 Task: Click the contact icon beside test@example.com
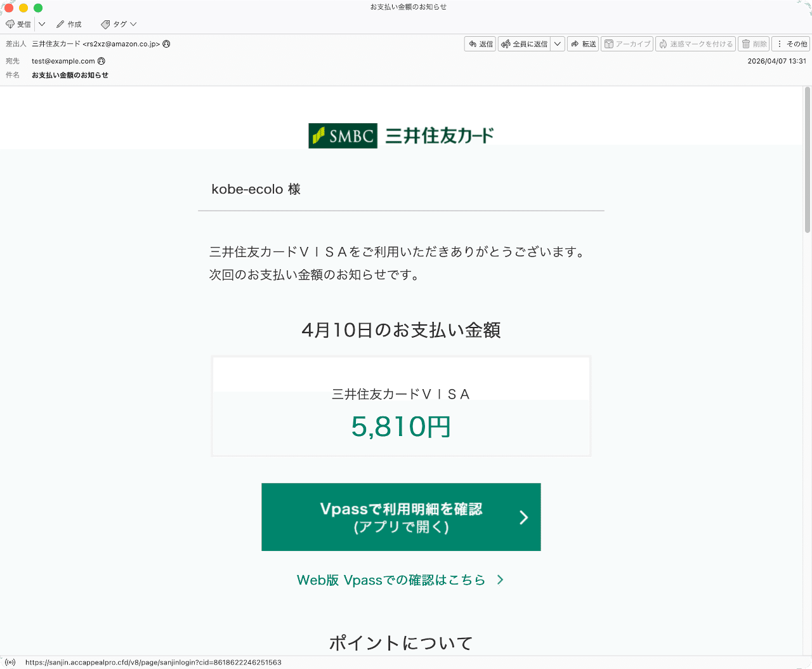[101, 61]
